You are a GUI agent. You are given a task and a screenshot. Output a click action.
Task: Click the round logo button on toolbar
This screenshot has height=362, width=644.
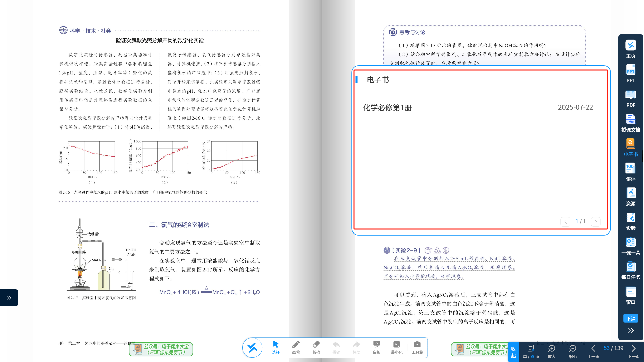tap(252, 348)
